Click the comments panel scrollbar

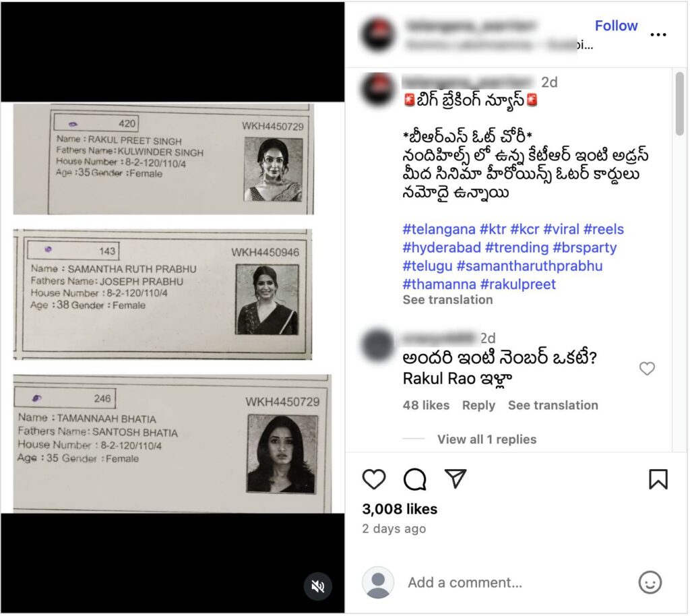[x=680, y=104]
